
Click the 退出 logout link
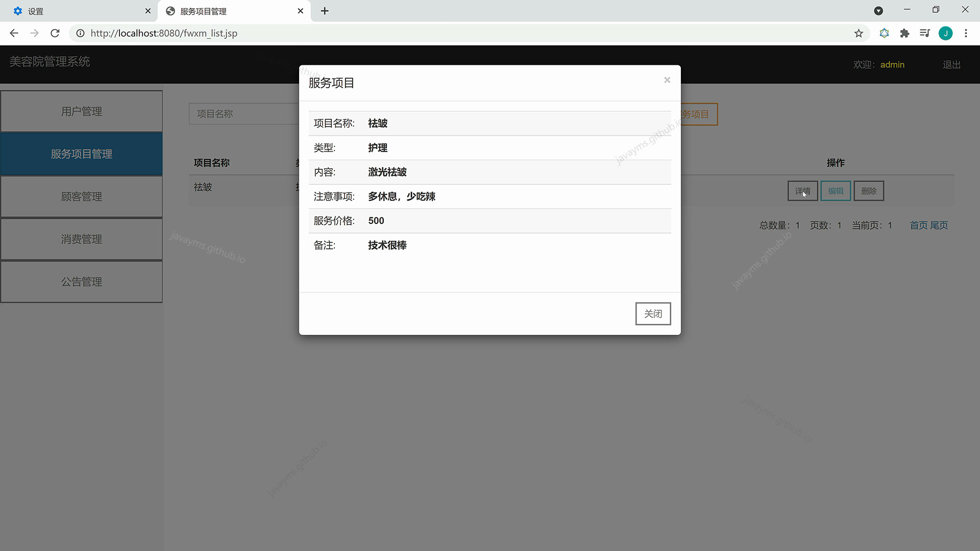click(951, 65)
